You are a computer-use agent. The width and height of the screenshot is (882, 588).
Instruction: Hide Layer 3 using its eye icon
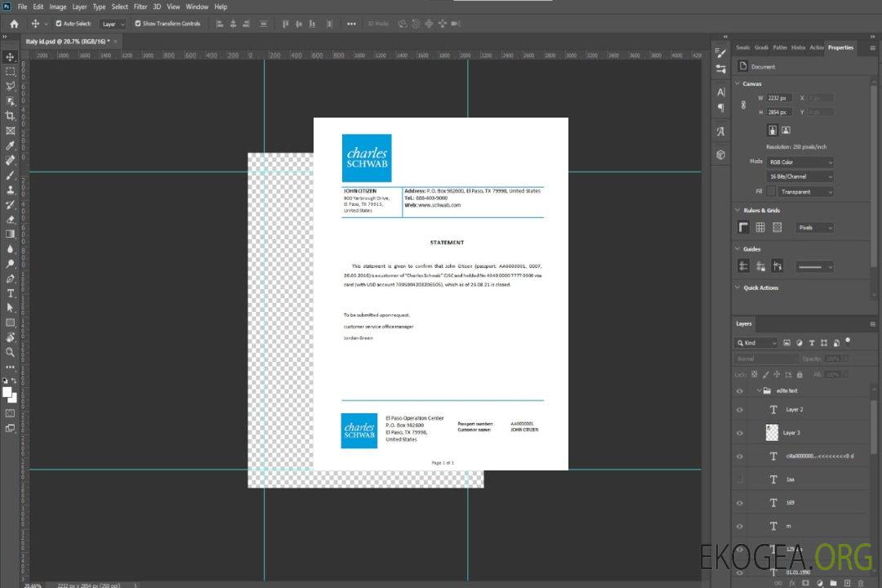(740, 434)
